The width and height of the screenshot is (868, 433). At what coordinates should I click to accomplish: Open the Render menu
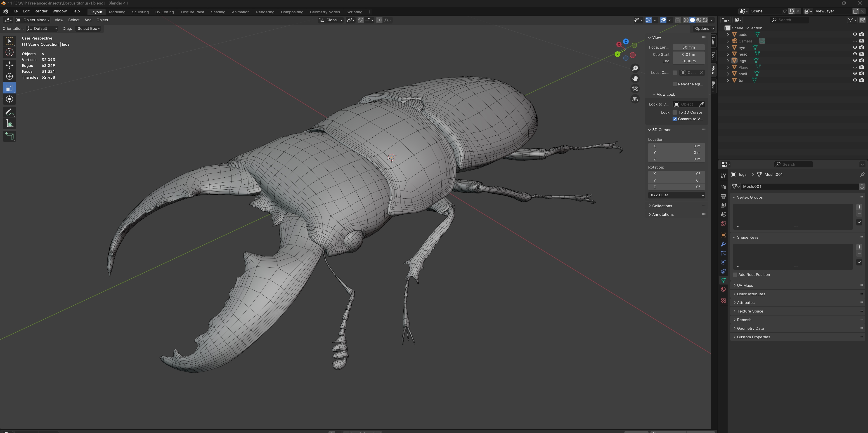coord(41,11)
